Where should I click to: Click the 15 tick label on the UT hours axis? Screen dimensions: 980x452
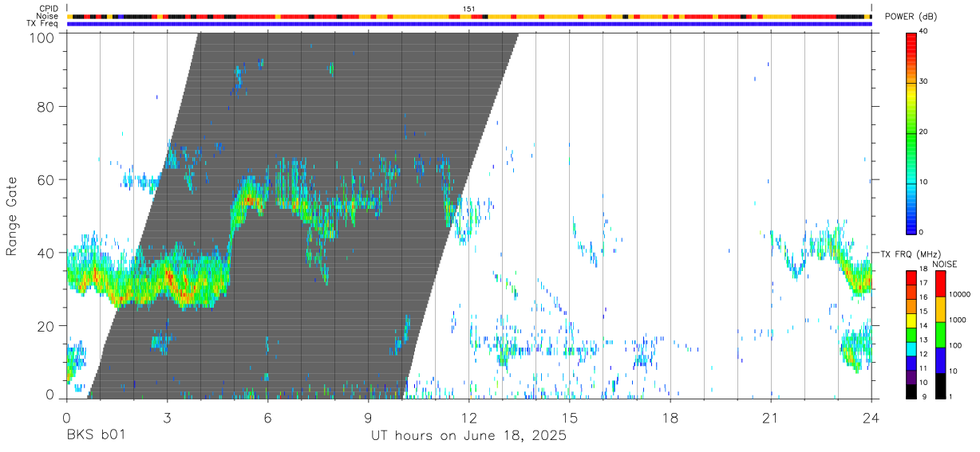[x=569, y=418]
